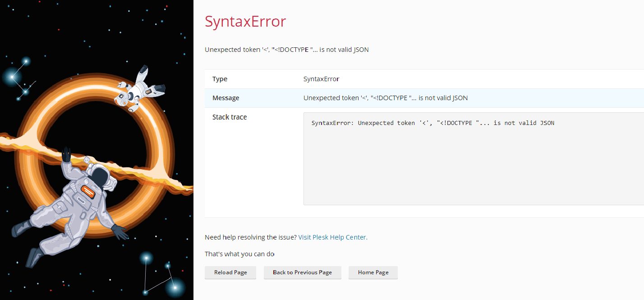Open the Plesk Help Center link

(332, 237)
